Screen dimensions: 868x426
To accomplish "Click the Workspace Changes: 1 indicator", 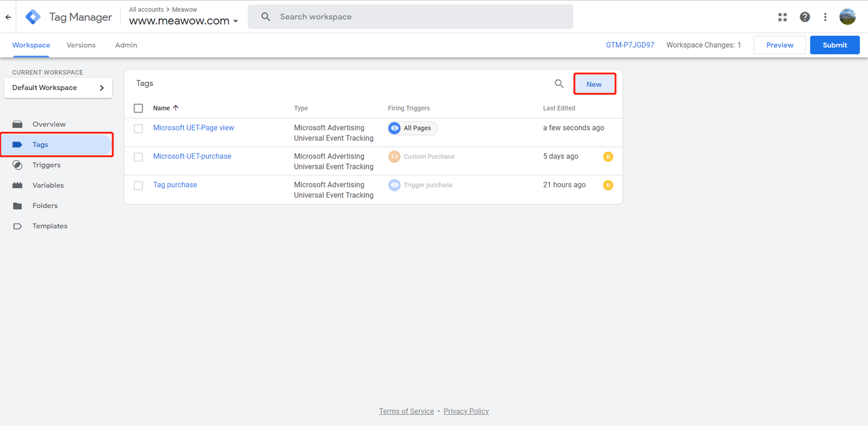I will point(703,45).
